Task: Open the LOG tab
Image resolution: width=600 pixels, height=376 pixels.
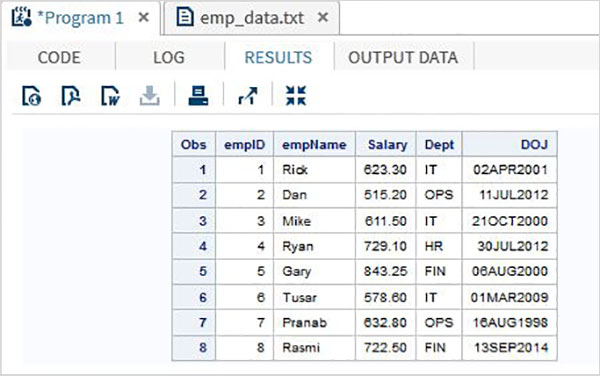Action: 169,58
